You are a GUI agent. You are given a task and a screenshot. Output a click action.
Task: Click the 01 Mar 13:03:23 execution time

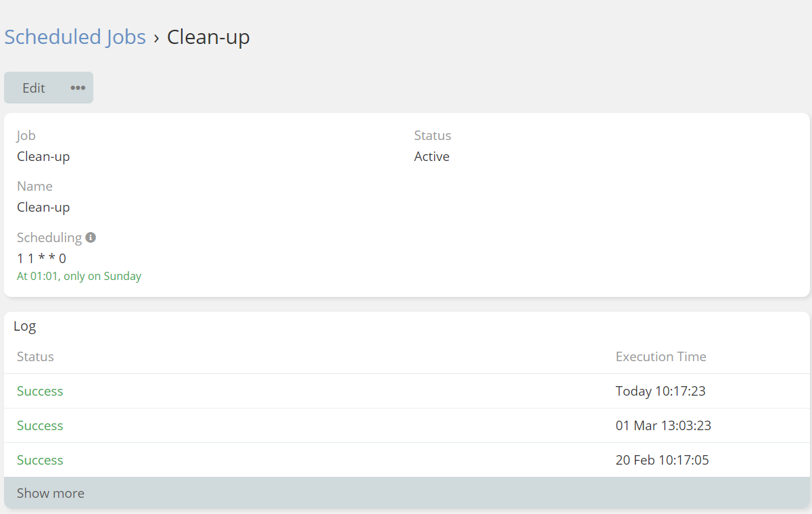coord(663,425)
